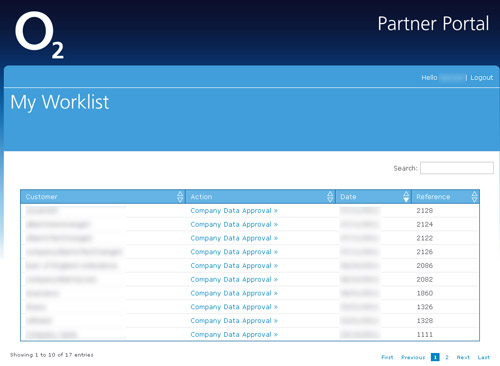500x366 pixels.
Task: Log out via the Logout link
Action: click(x=482, y=78)
